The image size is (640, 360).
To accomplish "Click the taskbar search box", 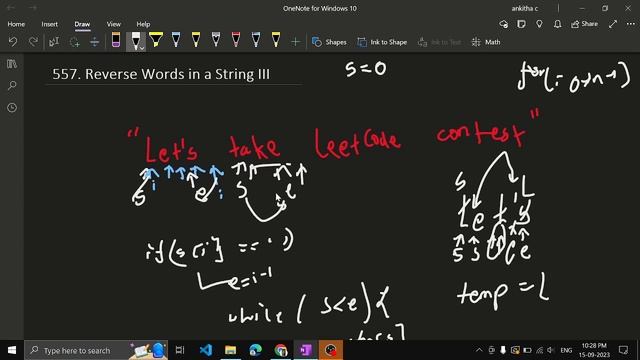I will tap(96, 350).
